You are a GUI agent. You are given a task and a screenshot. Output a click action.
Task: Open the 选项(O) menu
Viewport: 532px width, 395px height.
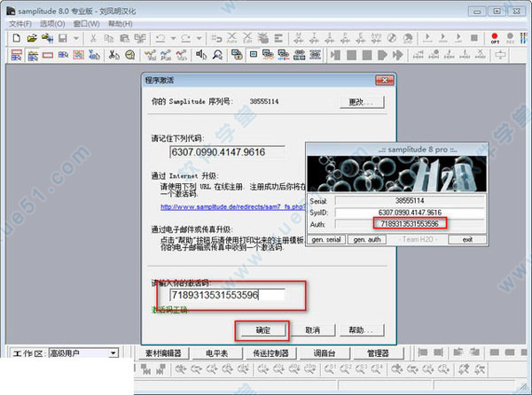point(52,24)
